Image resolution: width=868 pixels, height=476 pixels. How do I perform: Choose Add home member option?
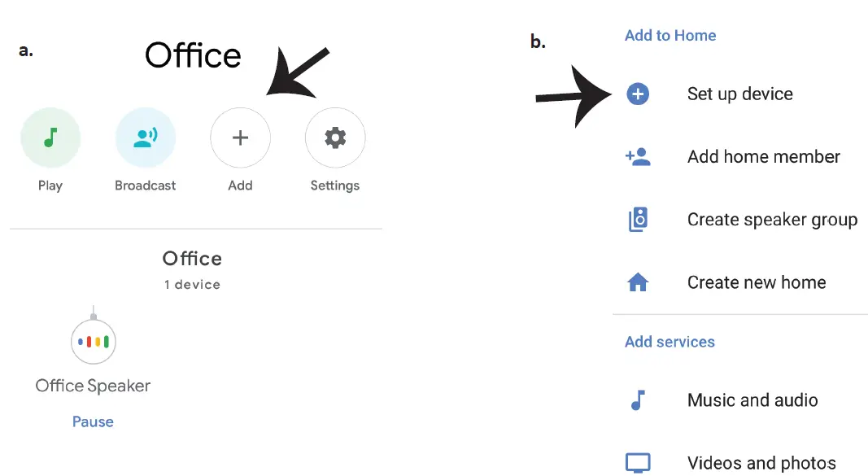point(763,157)
